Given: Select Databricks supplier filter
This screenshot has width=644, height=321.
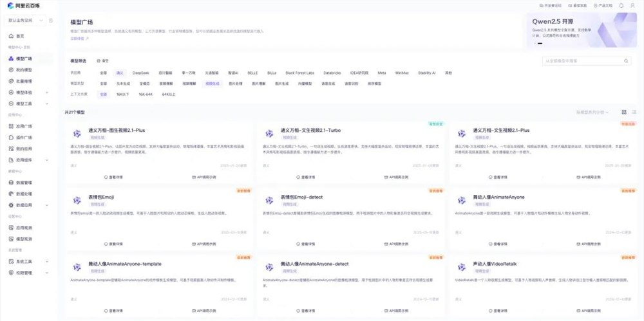Looking at the screenshot, I should tap(332, 73).
